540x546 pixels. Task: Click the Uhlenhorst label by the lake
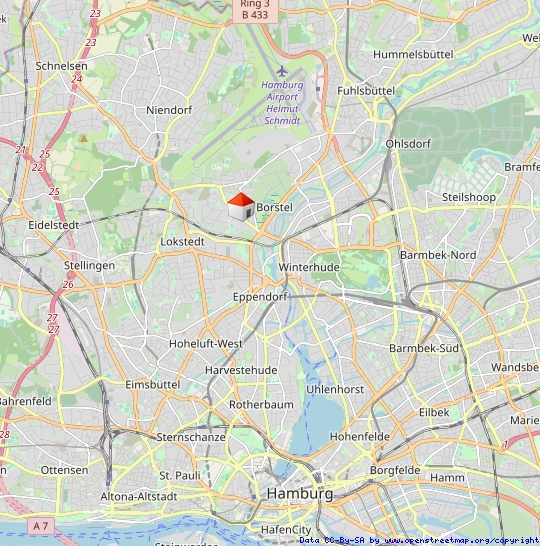pos(335,389)
